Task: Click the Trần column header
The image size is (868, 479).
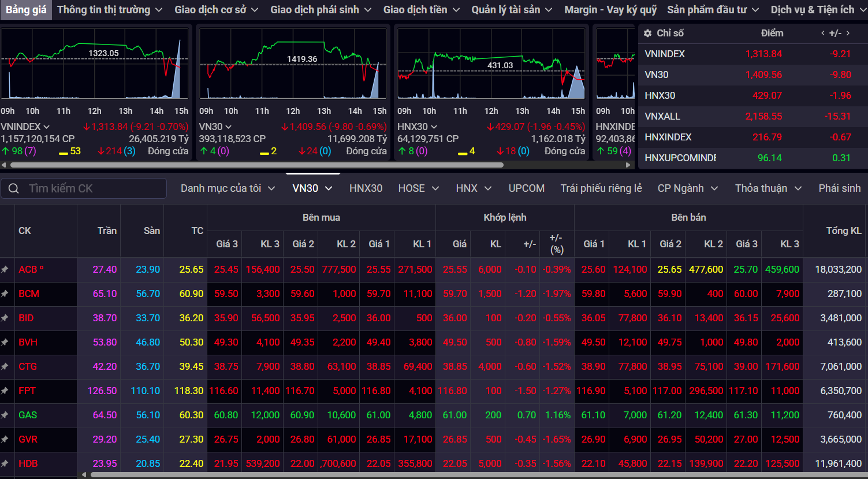Action: 107,231
